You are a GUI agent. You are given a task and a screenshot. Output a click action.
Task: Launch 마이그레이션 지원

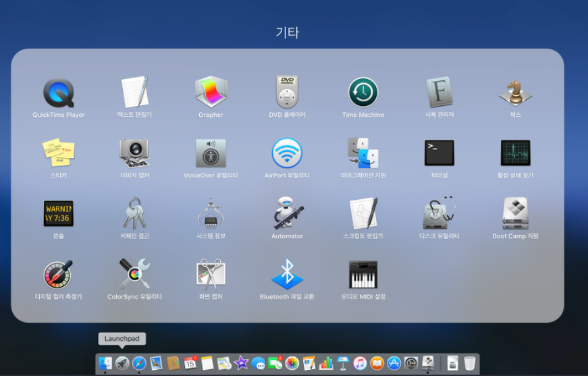click(x=363, y=153)
